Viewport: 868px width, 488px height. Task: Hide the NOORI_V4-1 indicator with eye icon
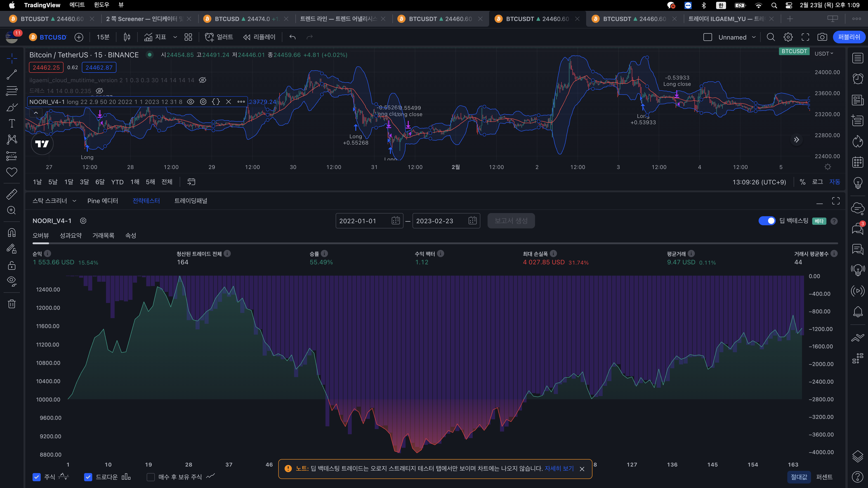(x=190, y=102)
